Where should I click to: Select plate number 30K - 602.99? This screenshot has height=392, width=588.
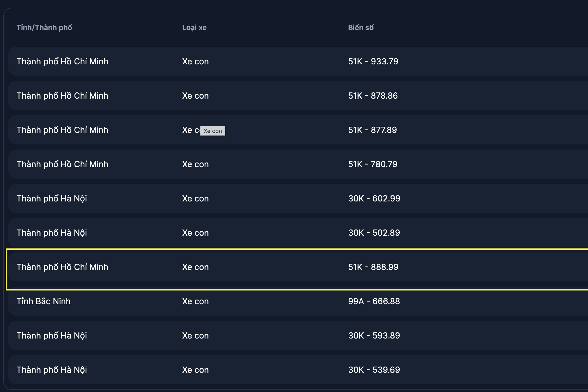(374, 199)
